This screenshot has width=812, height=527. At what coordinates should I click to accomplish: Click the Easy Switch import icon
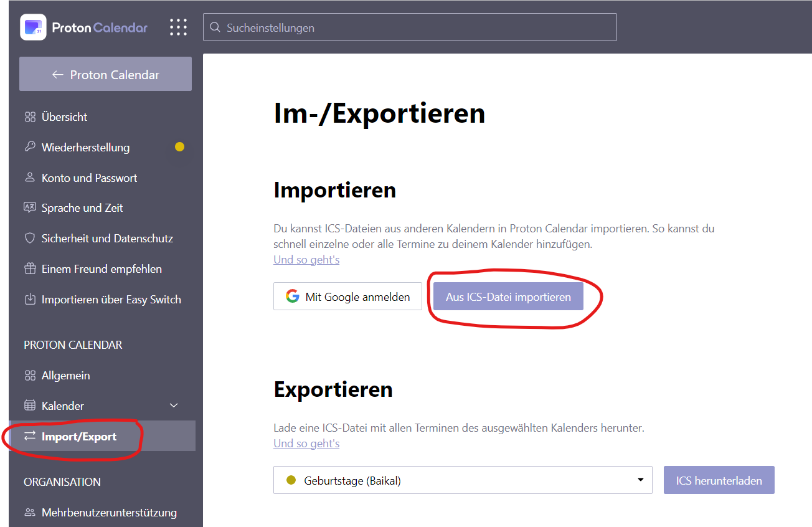point(30,299)
